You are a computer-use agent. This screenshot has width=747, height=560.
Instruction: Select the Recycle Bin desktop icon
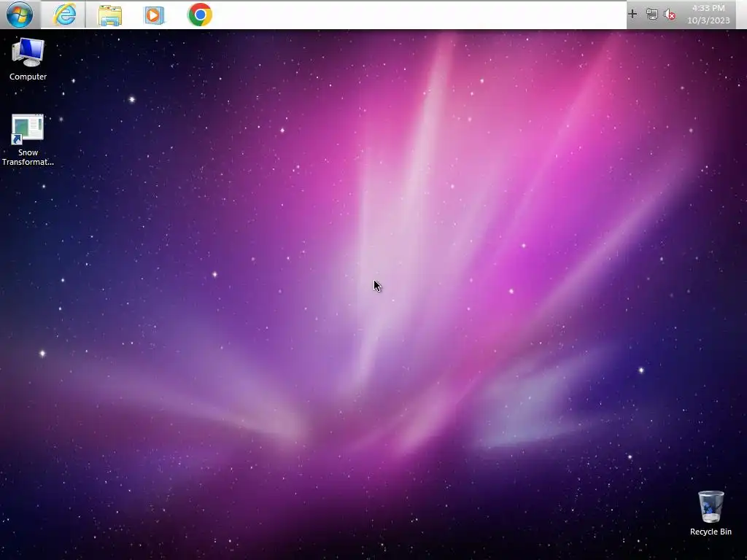pos(711,513)
